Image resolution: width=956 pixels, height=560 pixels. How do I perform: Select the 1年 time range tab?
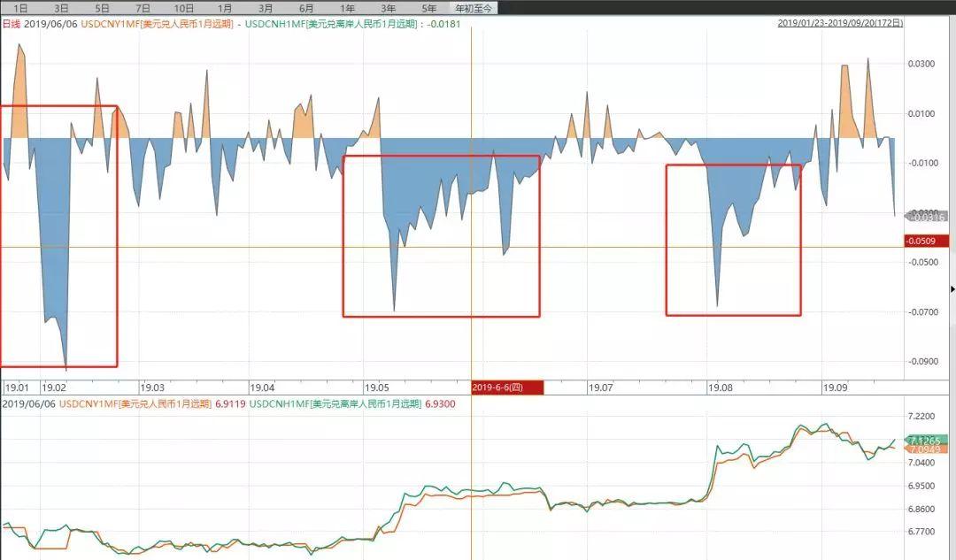(x=348, y=8)
